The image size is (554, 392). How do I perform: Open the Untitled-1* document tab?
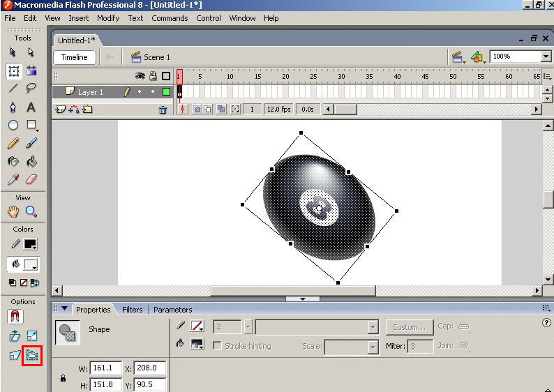tap(76, 40)
